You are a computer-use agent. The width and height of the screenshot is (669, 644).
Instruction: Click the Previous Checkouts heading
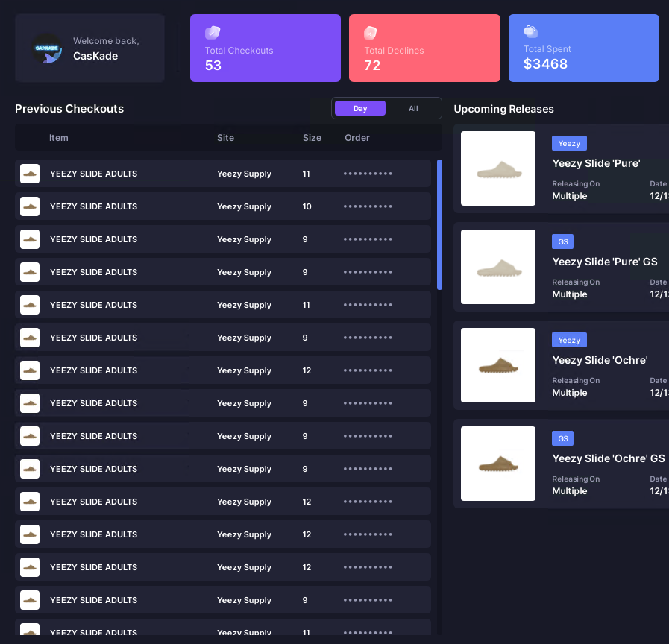(x=69, y=109)
